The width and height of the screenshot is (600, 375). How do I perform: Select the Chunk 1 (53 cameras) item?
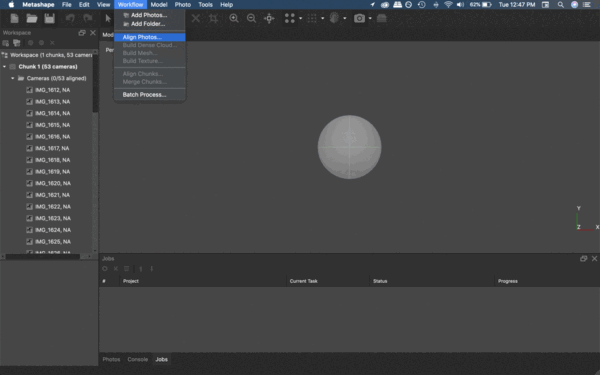coord(48,67)
